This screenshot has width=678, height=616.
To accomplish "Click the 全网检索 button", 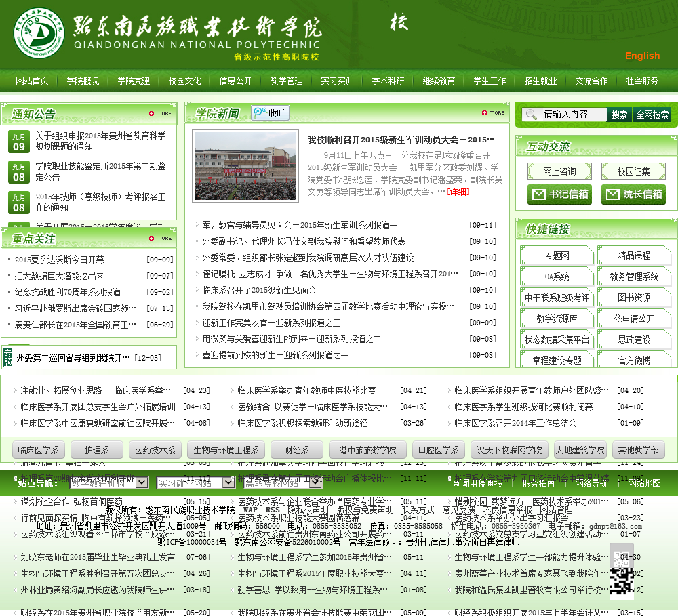I will pos(652,115).
